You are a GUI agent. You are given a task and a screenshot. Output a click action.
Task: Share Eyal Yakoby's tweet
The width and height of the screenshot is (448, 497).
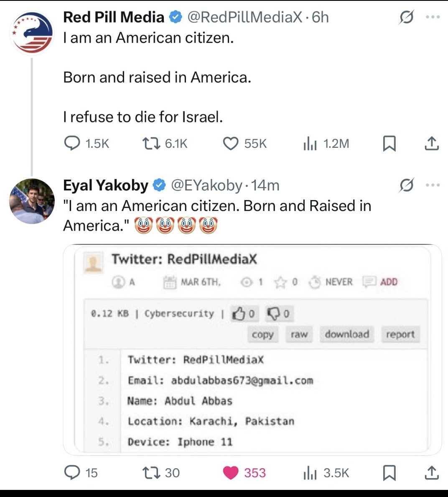tap(432, 473)
